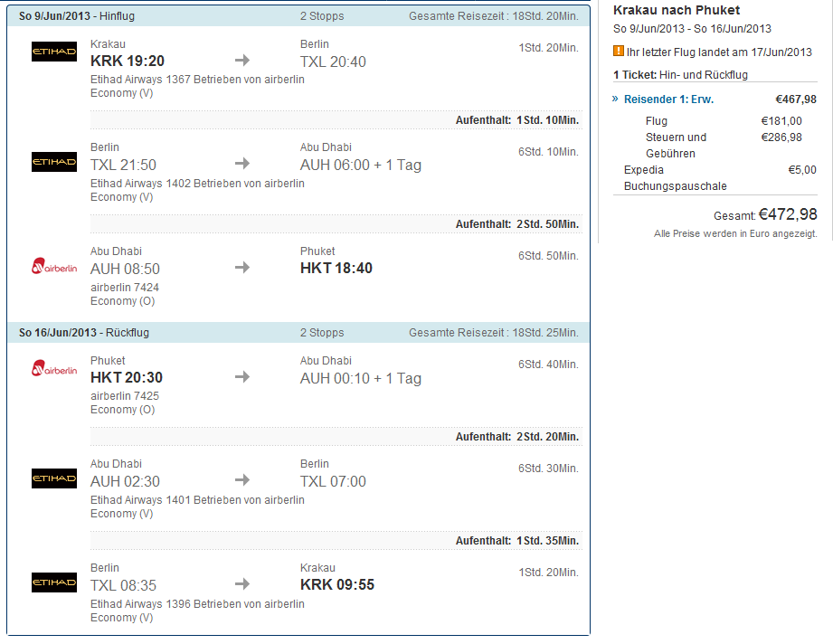This screenshot has width=833, height=644.
Task: Select the 16/Jun/2013 Rückflug header
Action: point(84,333)
